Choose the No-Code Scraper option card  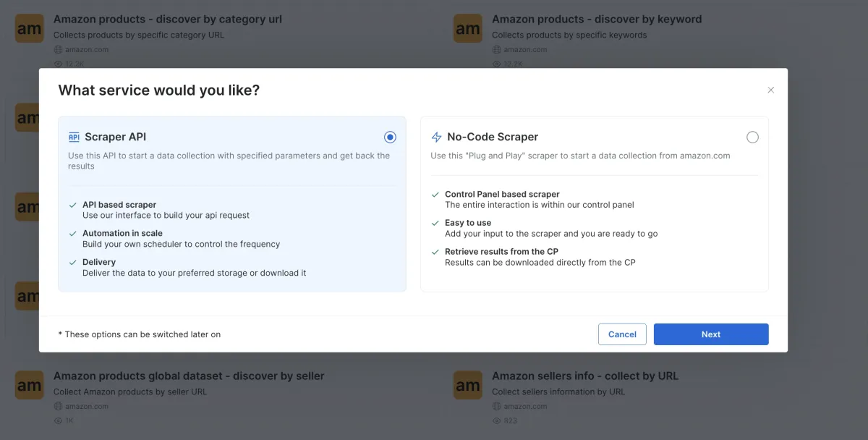[x=595, y=204]
